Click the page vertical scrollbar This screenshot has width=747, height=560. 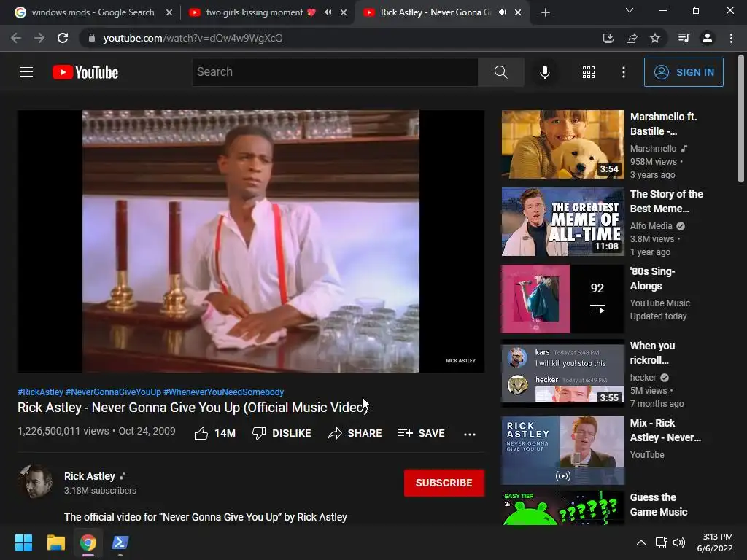coord(741,119)
